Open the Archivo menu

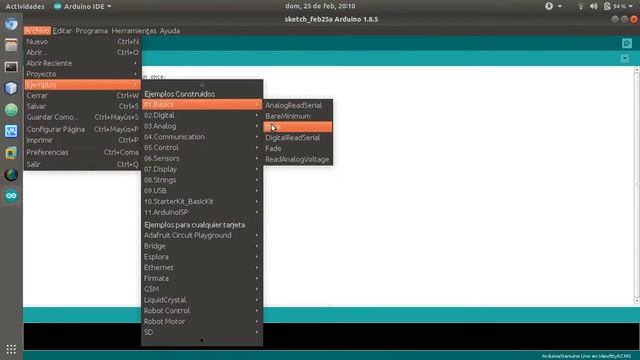click(37, 31)
